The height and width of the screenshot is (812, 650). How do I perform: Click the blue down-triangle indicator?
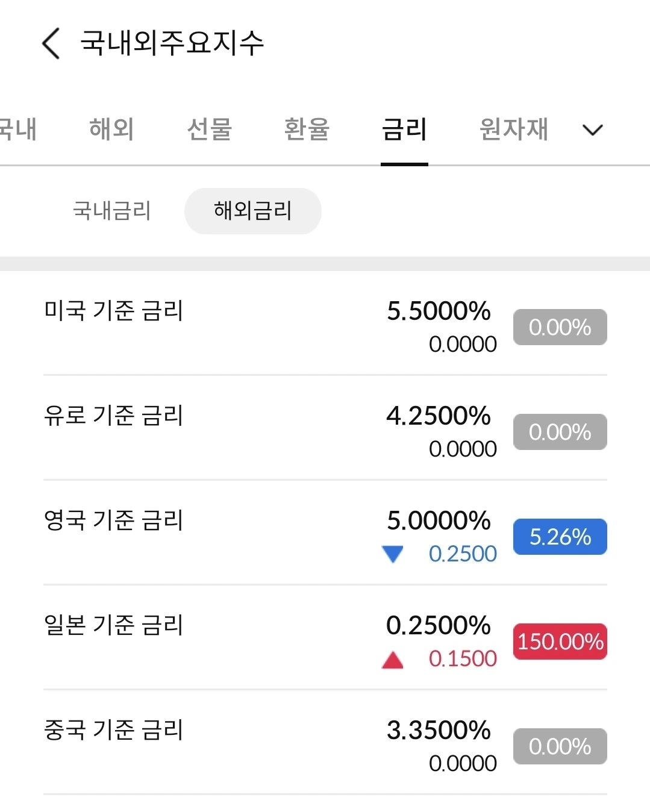(393, 554)
